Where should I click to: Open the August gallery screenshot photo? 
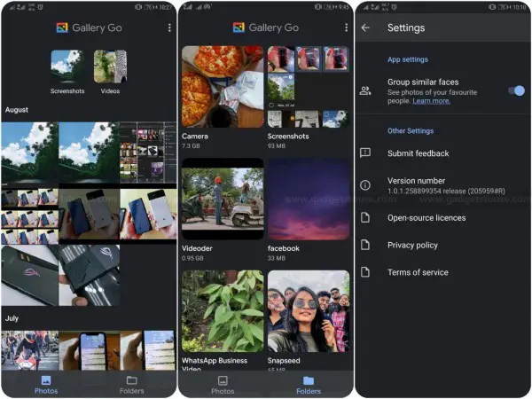[x=148, y=153]
